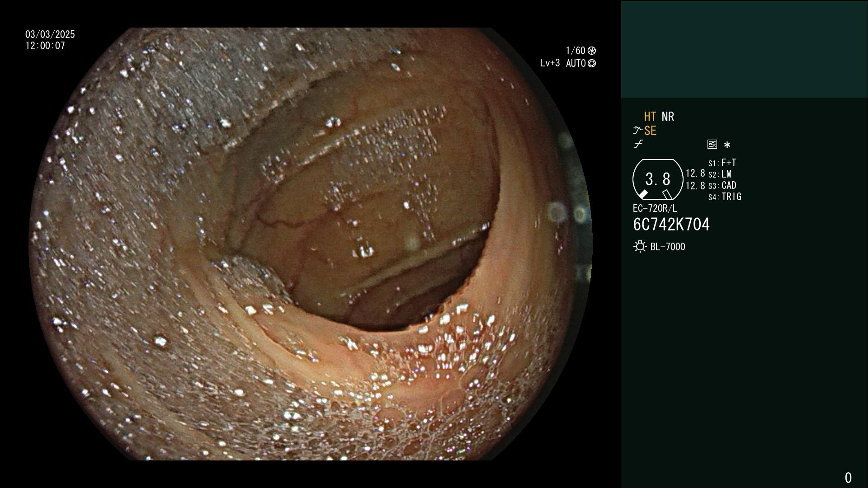The height and width of the screenshot is (488, 868).
Task: Select the NR noise reduction label
Action: coord(668,117)
